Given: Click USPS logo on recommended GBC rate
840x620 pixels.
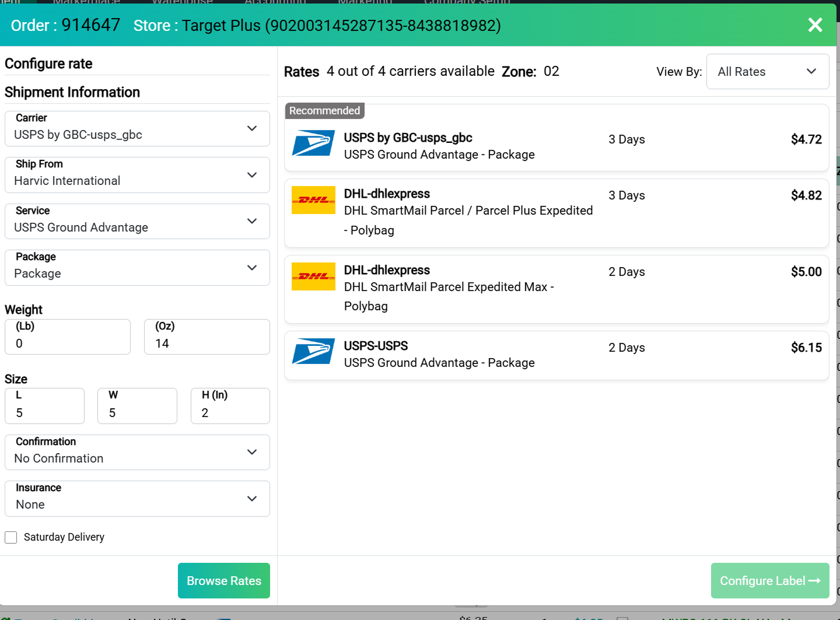Looking at the screenshot, I should pyautogui.click(x=313, y=143).
